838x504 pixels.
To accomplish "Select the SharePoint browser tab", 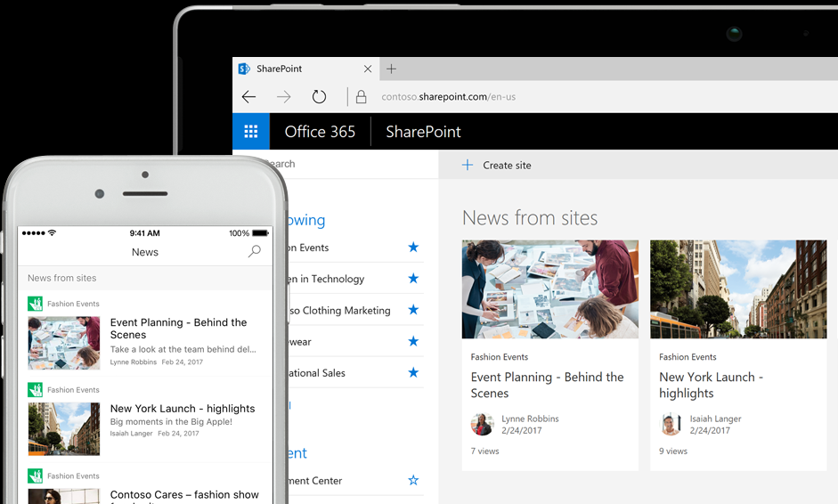I will coord(305,69).
